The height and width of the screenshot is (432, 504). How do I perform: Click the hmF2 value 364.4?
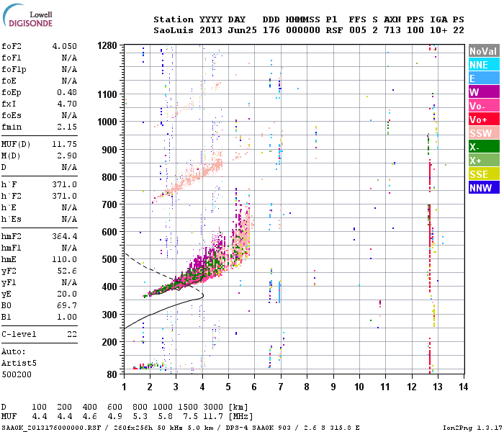(x=65, y=236)
